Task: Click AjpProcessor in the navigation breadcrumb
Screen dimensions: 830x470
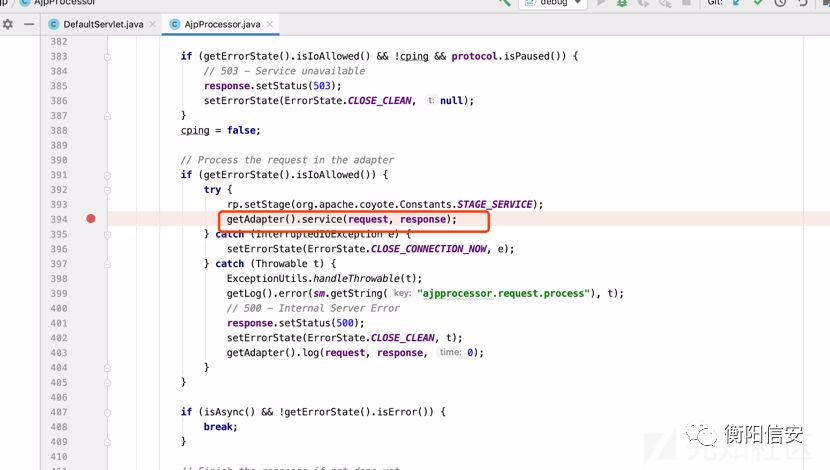Action: pyautogui.click(x=65, y=2)
